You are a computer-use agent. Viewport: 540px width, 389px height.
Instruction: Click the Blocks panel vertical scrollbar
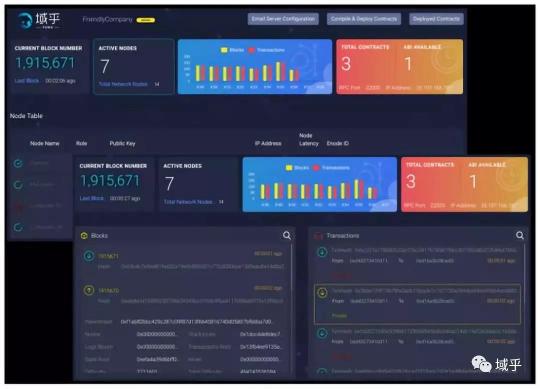[x=292, y=310]
